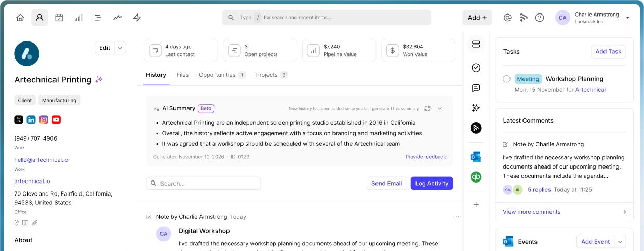
Task: Switch to the History tab
Action: pyautogui.click(x=156, y=75)
